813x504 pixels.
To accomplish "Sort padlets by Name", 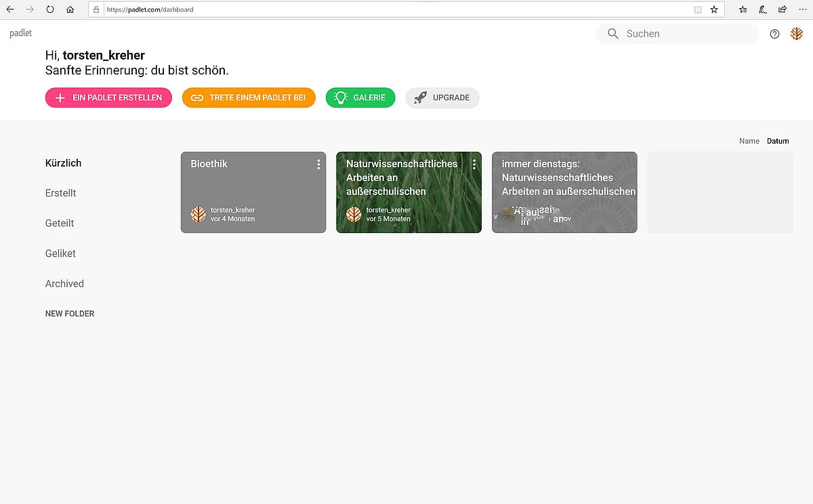I will (x=749, y=141).
